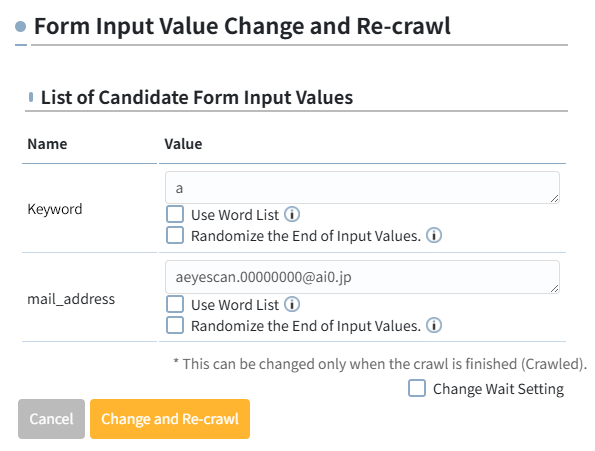Grab the resize handle of Keyword textarea

tap(554, 198)
